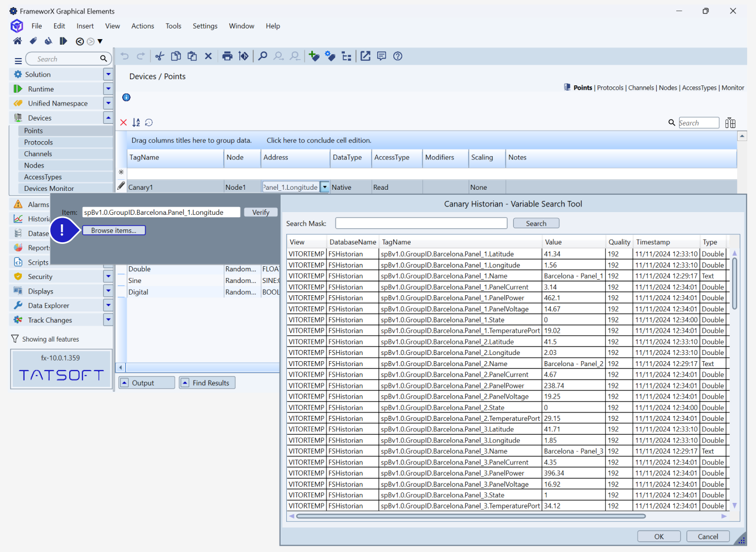Confirm with the OK button
This screenshot has width=756, height=552.
[x=659, y=536]
